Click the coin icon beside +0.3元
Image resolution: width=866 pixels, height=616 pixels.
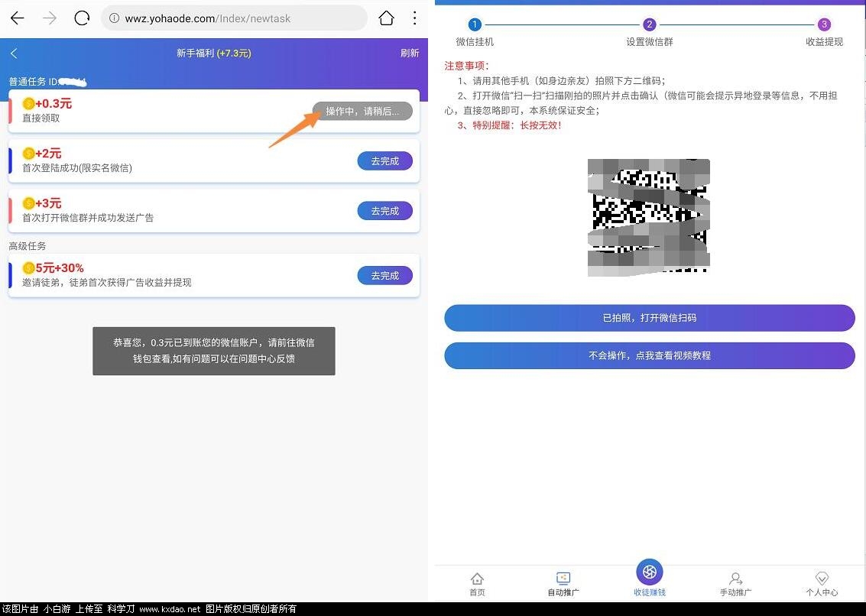pos(29,103)
